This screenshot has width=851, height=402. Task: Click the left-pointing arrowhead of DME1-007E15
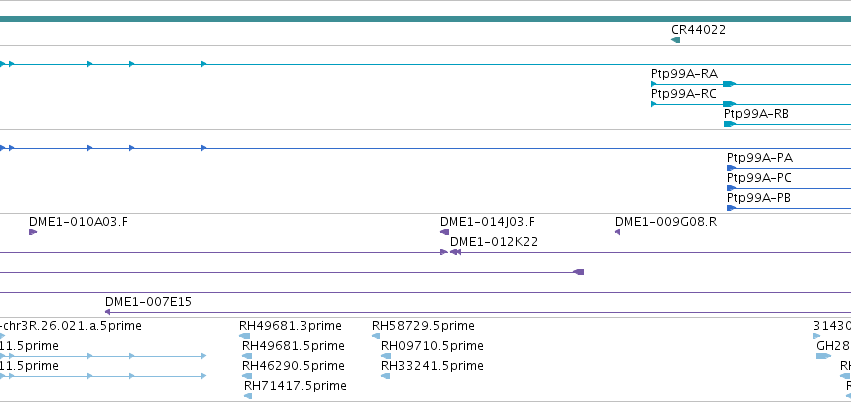click(107, 312)
